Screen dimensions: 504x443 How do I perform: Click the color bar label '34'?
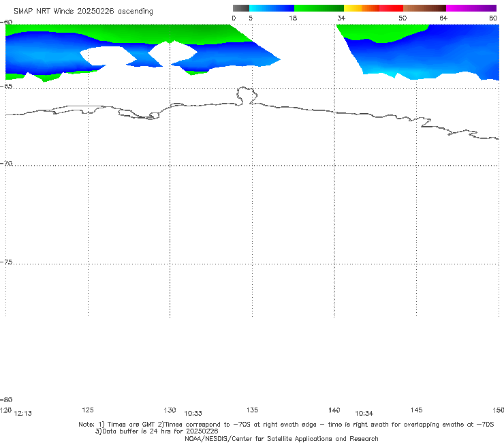pos(341,18)
